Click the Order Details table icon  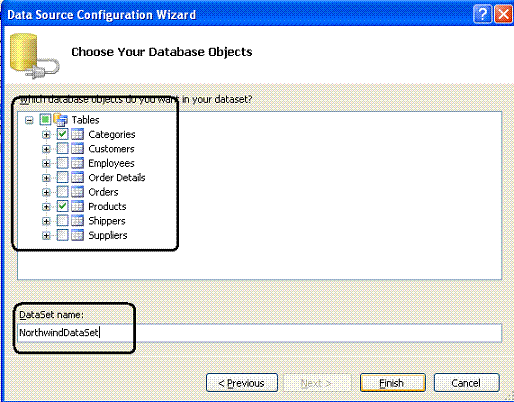point(77,177)
